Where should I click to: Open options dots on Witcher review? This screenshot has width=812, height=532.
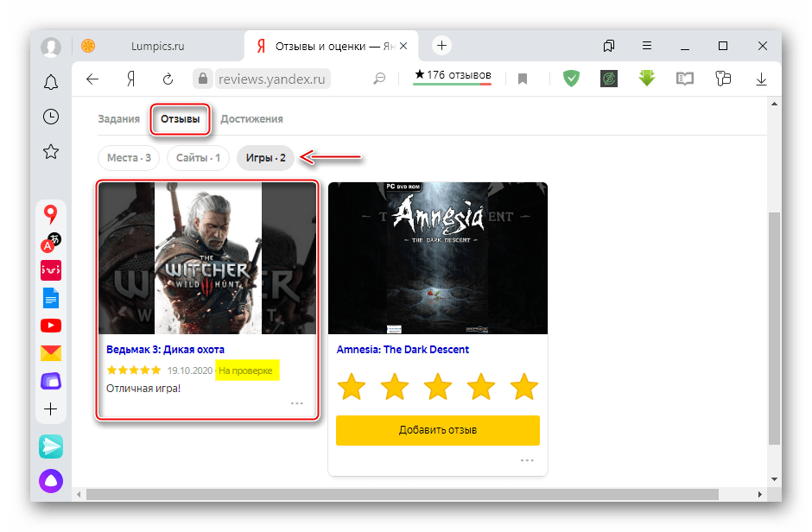click(296, 403)
